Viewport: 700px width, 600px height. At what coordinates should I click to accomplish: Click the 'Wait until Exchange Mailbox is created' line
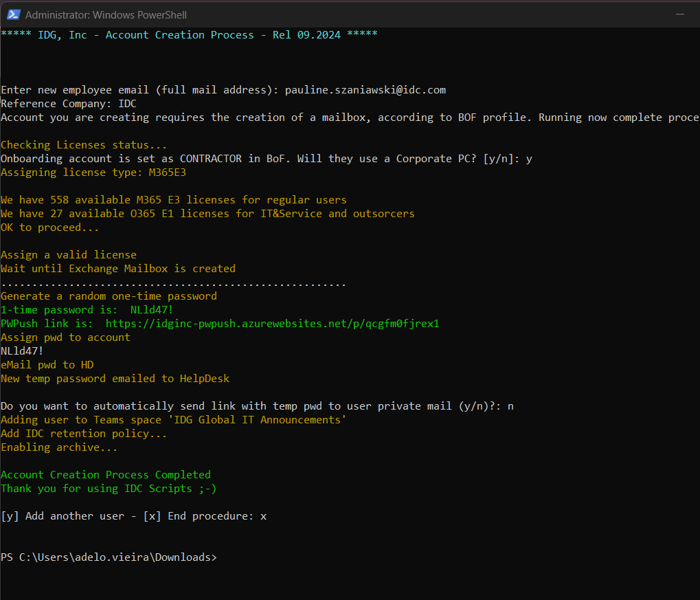pos(118,269)
